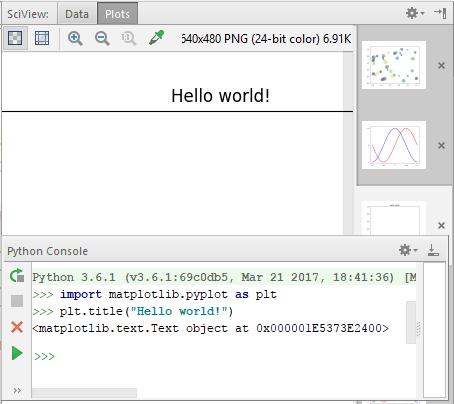Open the Hello world plot thumbnail
This screenshot has width=454, height=404.
394,218
